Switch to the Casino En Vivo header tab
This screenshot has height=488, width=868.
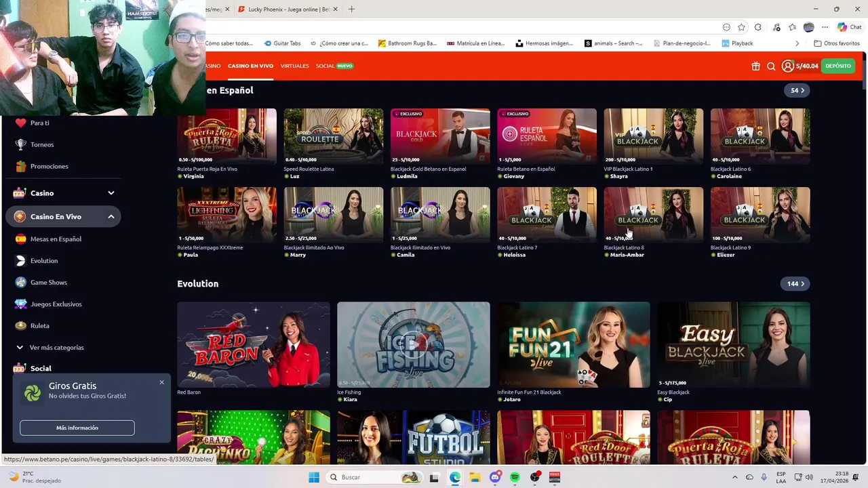point(250,66)
